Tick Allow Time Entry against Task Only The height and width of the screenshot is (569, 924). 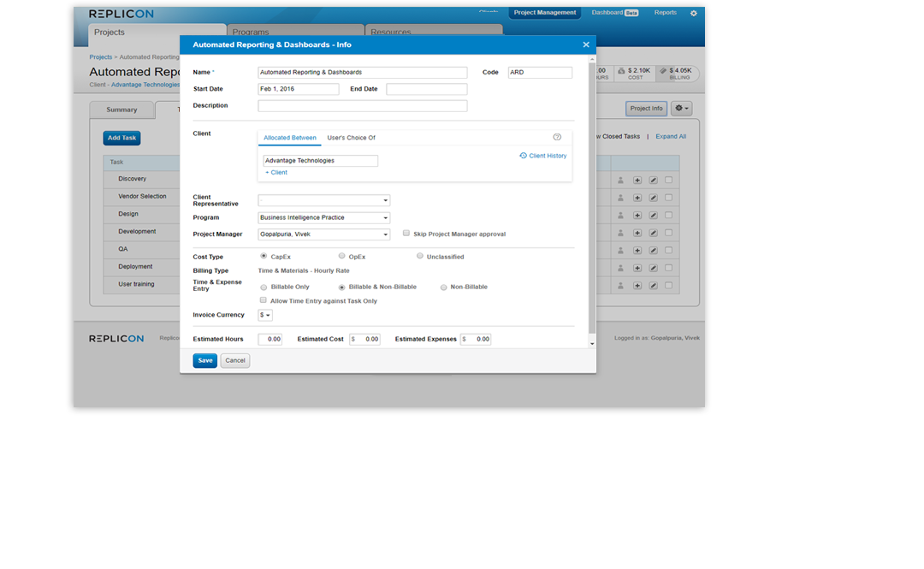coord(264,300)
